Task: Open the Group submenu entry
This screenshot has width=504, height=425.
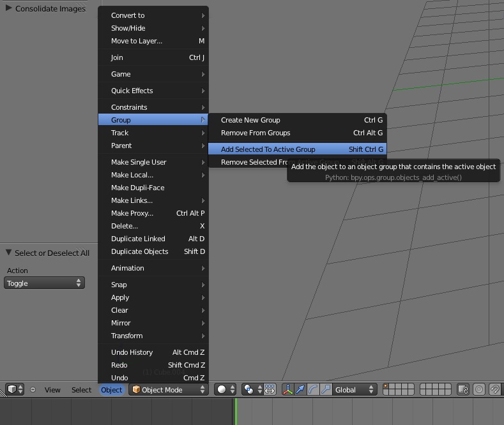Action: [153, 120]
